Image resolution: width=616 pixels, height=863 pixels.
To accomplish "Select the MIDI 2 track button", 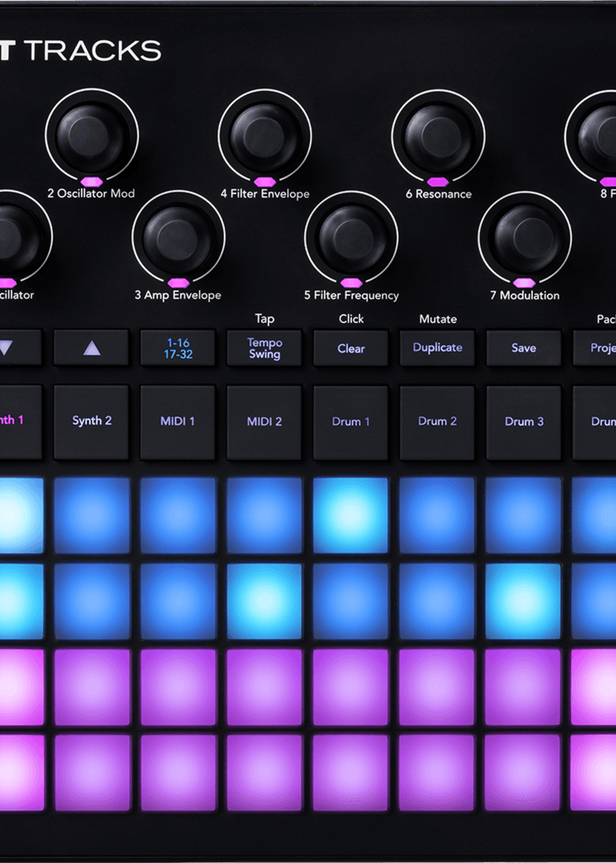I will click(264, 423).
